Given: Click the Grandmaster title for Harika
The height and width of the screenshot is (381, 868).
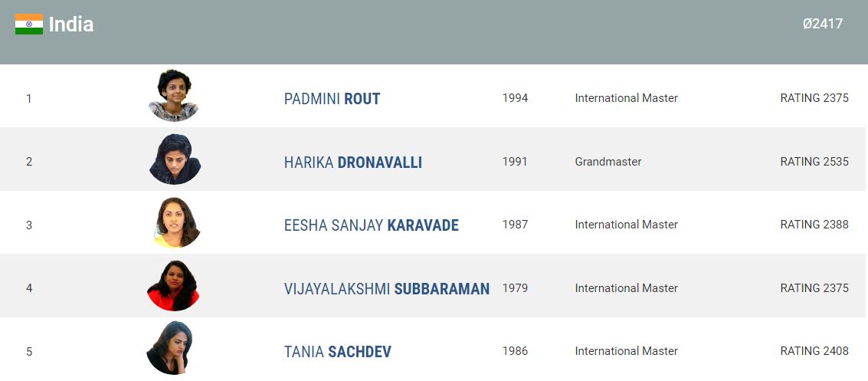Looking at the screenshot, I should point(608,162).
